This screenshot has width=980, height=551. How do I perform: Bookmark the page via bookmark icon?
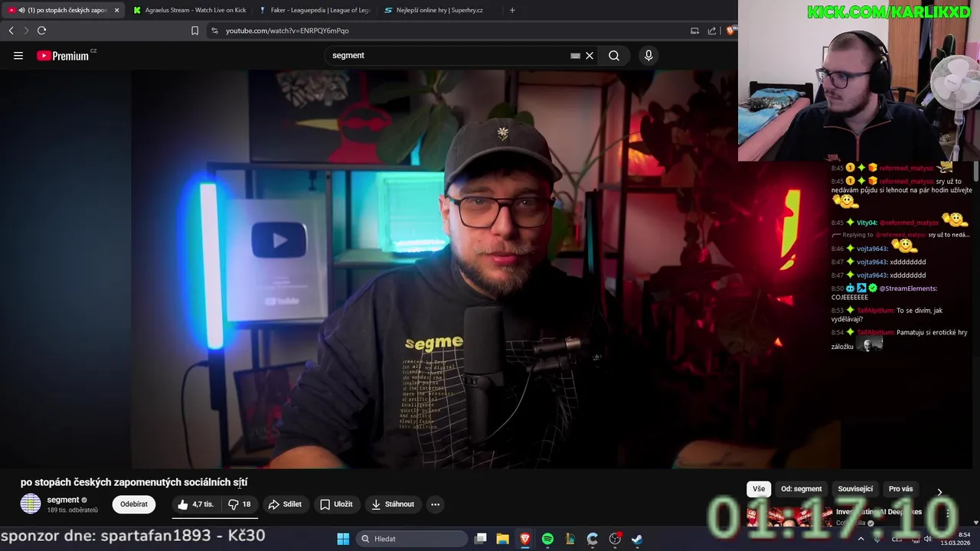tap(194, 31)
